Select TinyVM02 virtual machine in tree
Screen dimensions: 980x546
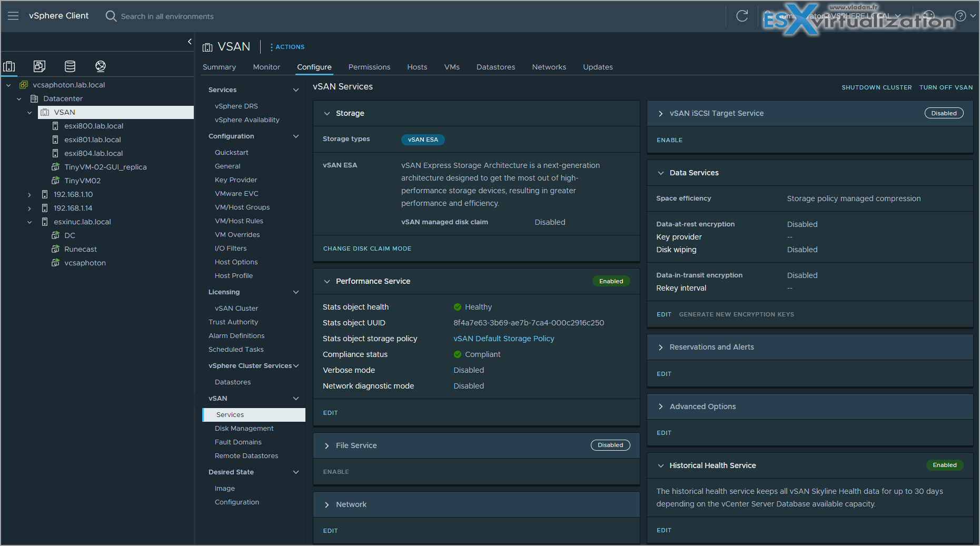[x=82, y=181]
